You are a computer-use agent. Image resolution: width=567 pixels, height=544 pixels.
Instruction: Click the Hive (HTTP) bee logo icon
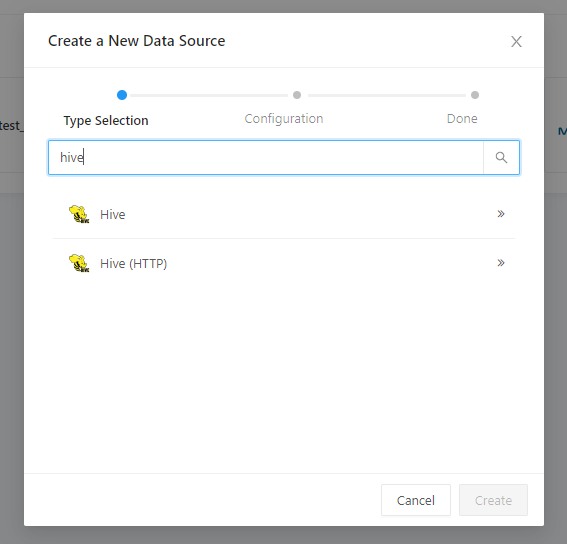pos(79,263)
